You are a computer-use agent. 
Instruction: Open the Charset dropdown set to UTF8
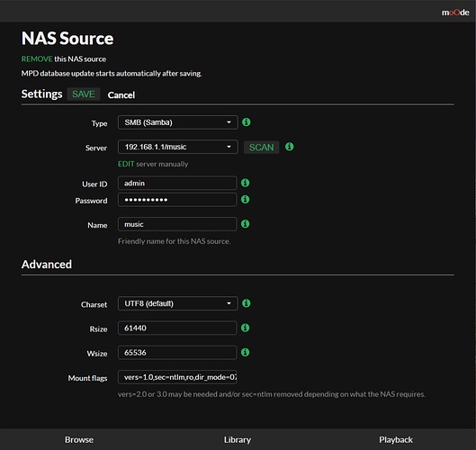point(178,303)
